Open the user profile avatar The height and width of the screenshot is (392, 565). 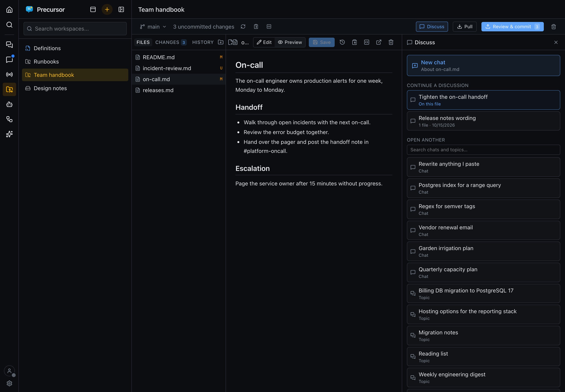click(x=9, y=371)
